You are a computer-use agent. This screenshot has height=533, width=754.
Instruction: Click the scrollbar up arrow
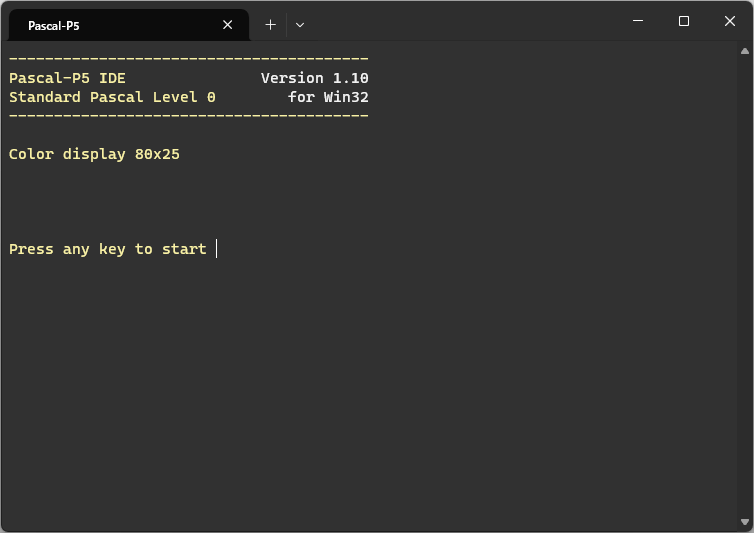(x=744, y=51)
